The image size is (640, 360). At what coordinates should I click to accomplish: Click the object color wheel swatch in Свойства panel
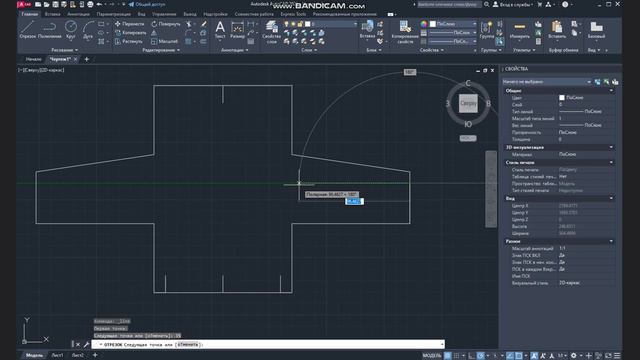pyautogui.click(x=424, y=24)
